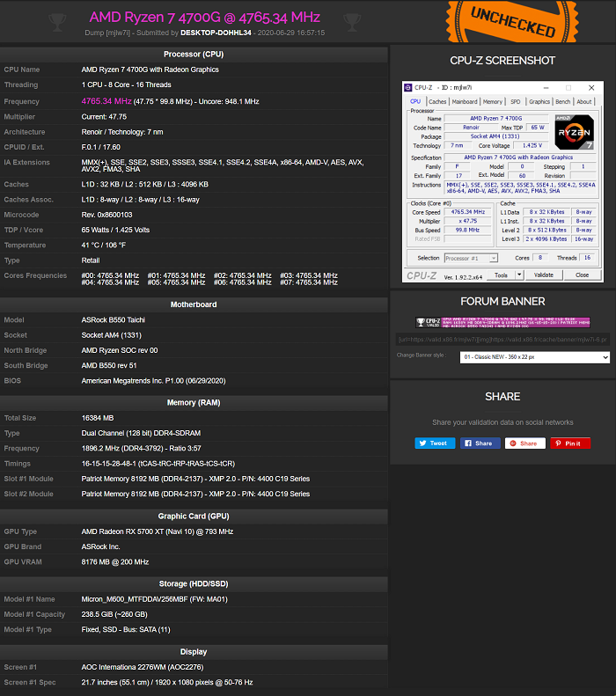Open the Change Banner style dropdown
This screenshot has width=616, height=696.
[534, 357]
